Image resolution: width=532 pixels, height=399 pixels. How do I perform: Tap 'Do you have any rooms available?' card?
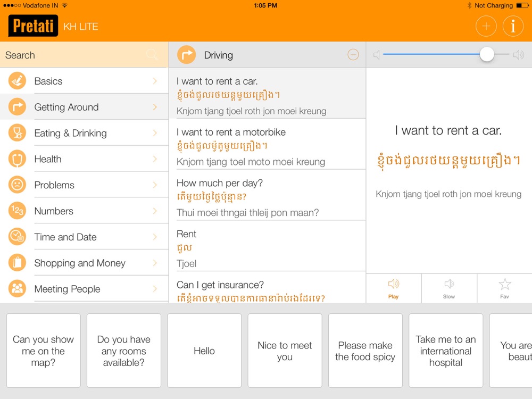click(x=124, y=351)
